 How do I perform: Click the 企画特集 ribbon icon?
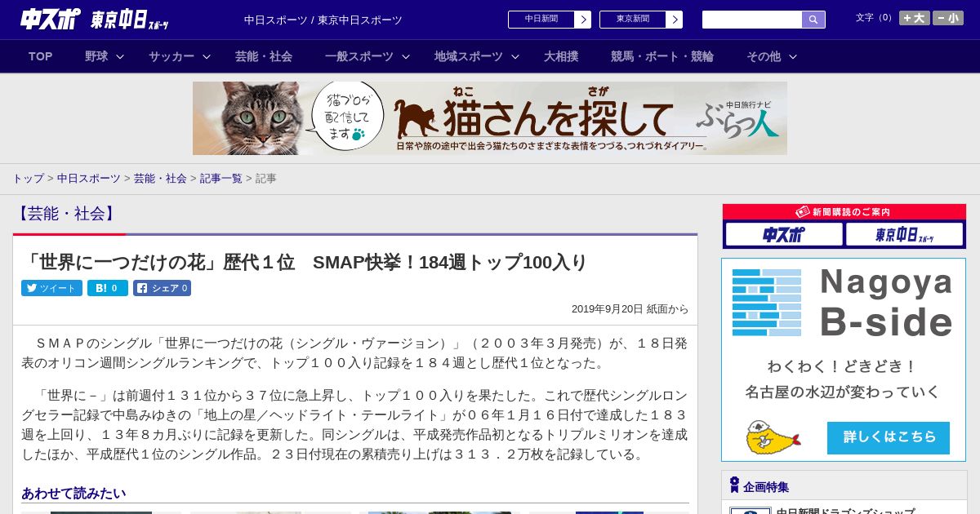pos(734,485)
